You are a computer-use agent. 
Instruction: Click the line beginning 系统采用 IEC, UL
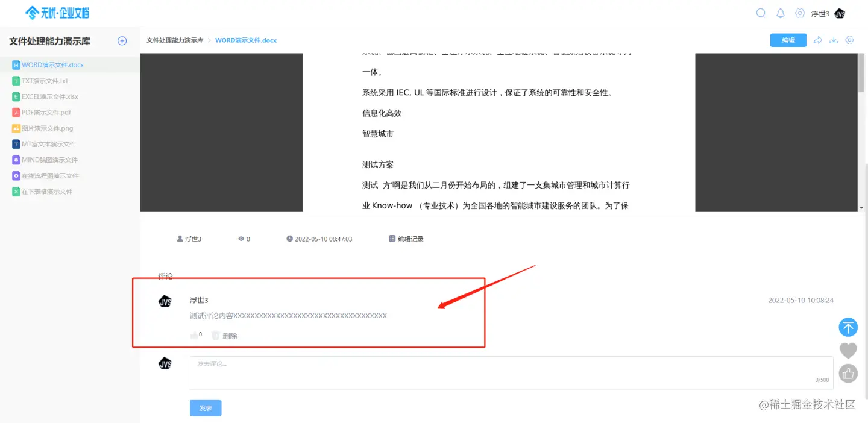coord(487,93)
